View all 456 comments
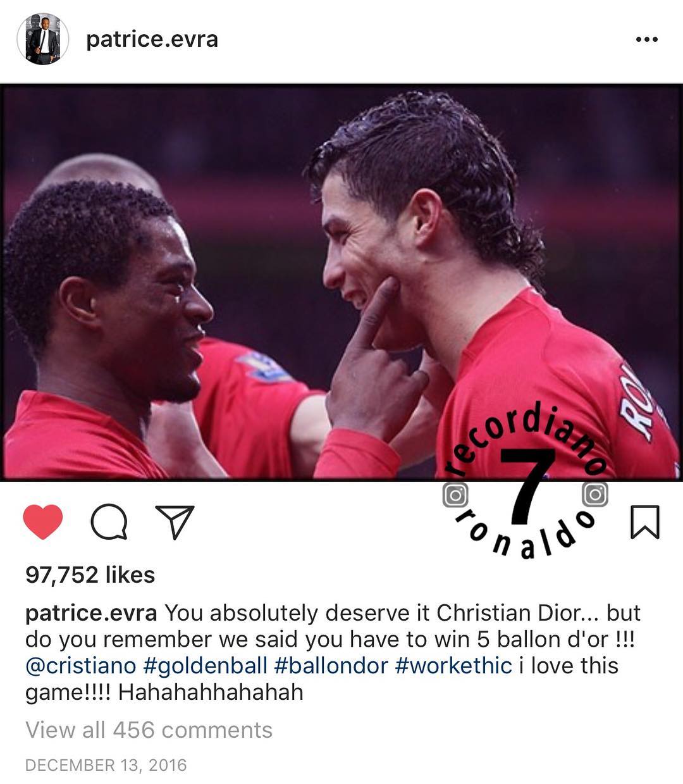This screenshot has width=683, height=784. point(149,730)
